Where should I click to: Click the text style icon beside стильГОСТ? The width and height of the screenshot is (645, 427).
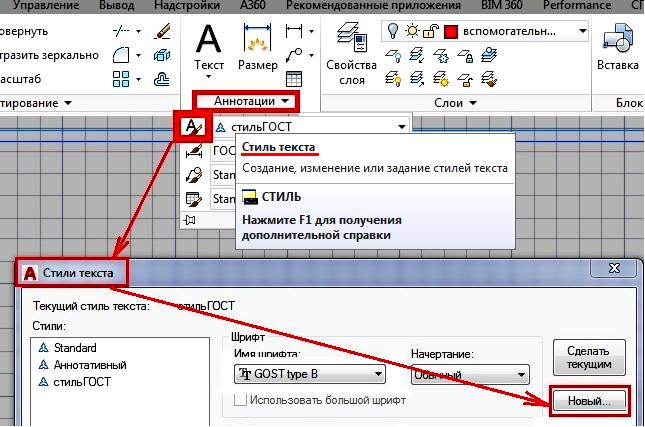click(x=192, y=127)
